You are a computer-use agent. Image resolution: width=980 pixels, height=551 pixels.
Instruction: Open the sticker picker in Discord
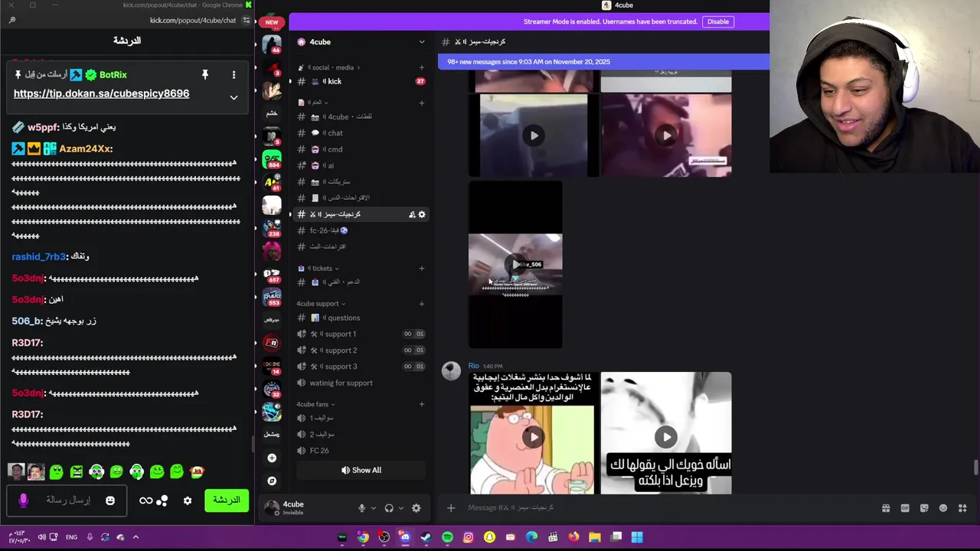click(924, 507)
